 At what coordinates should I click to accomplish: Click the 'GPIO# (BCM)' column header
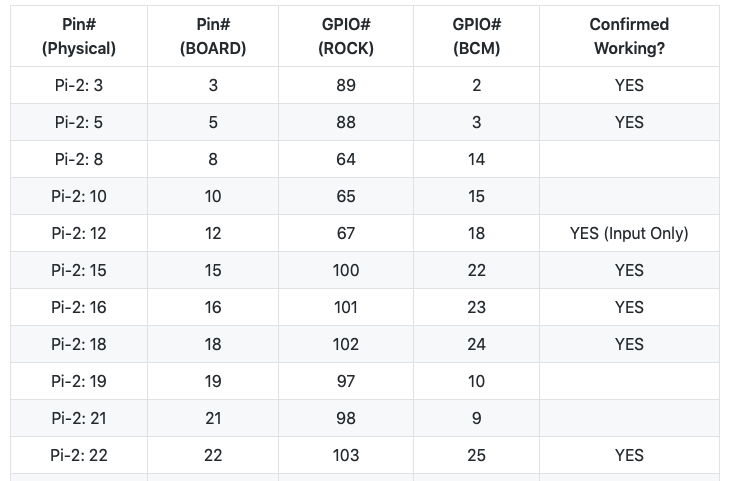pyautogui.click(x=476, y=36)
